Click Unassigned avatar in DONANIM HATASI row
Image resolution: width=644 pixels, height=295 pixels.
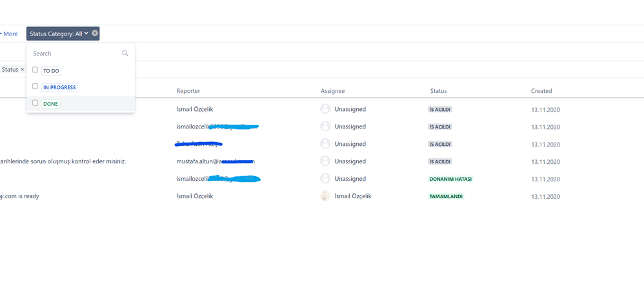(x=325, y=178)
